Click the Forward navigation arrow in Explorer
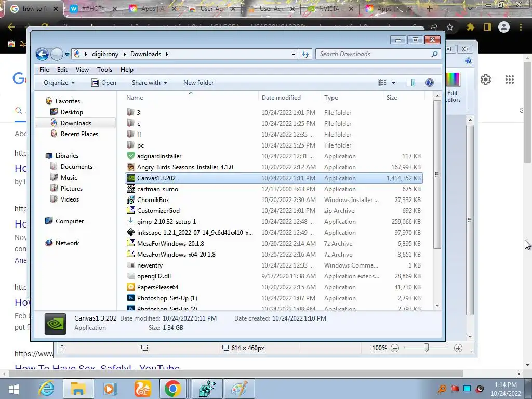Viewport: 532px width, 399px height. (x=57, y=54)
